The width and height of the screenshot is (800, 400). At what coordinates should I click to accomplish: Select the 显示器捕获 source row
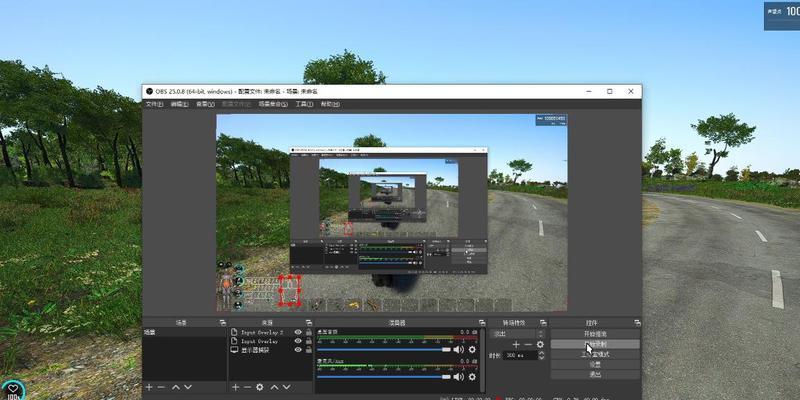pos(270,349)
